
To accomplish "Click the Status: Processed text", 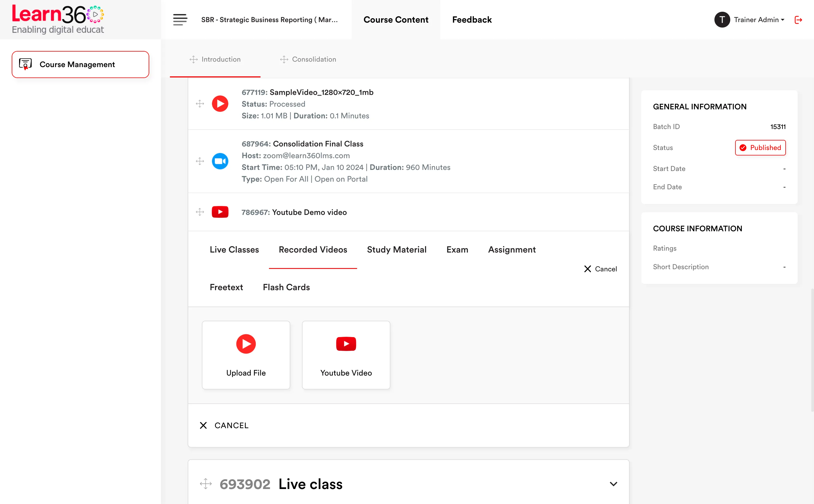I will (273, 104).
